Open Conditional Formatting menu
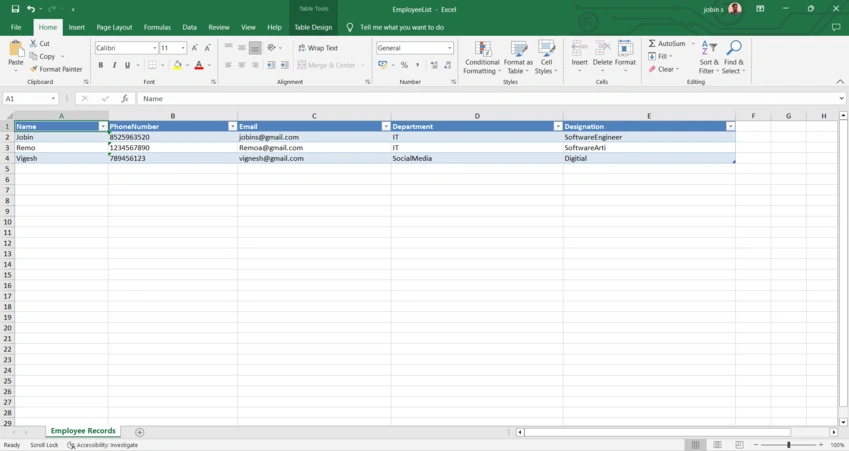The width and height of the screenshot is (849, 451). pyautogui.click(x=482, y=57)
